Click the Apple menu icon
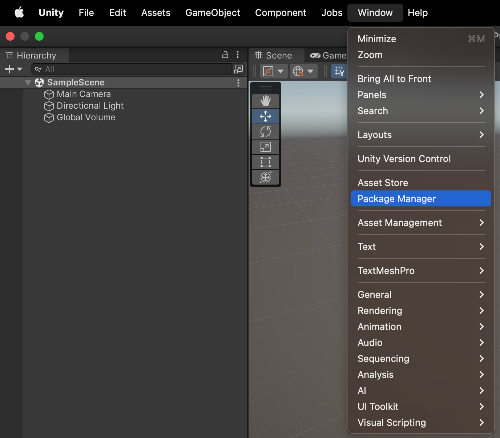Viewport: 500px width, 438px height. [19, 13]
